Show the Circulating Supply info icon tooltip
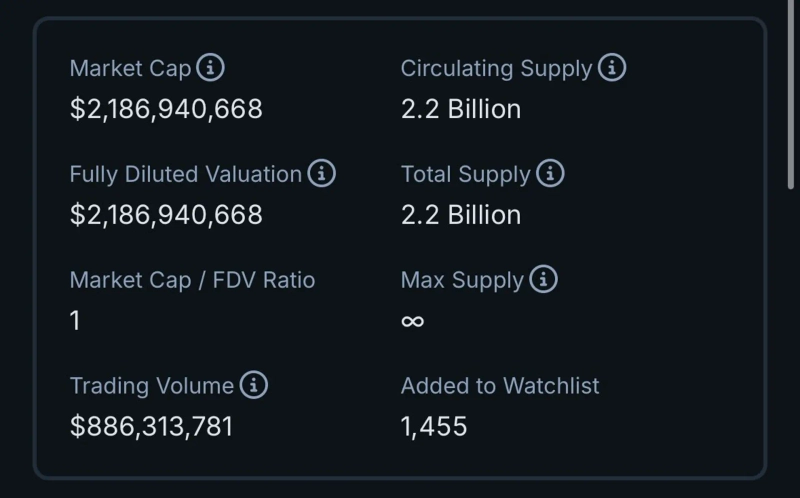Viewport: 800px width, 498px height. 612,68
